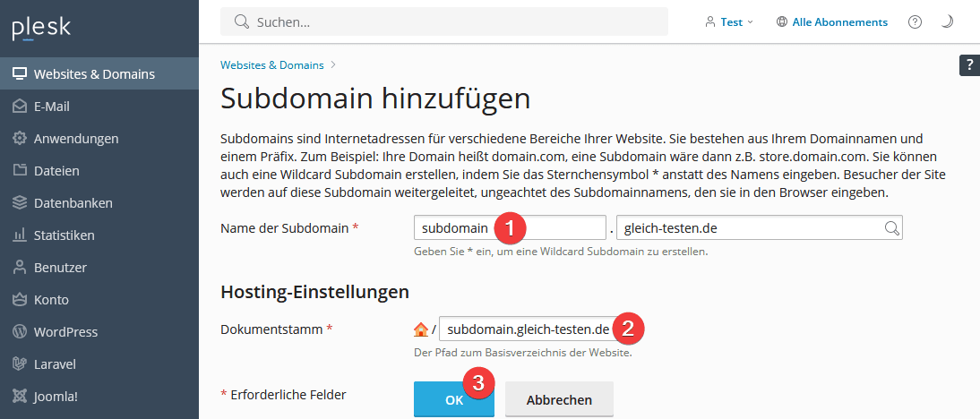Click the Hosting-Einstellungen heading
980x419 pixels.
[x=315, y=292]
